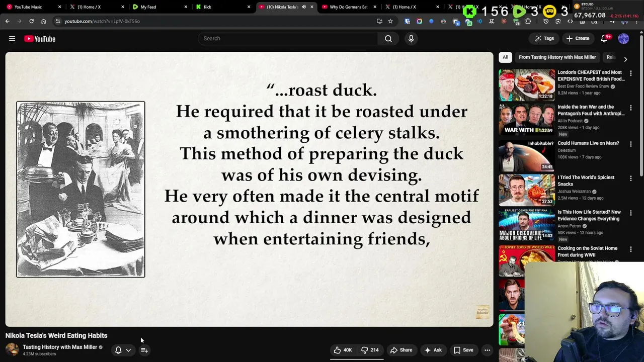Image resolution: width=644 pixels, height=362 pixels.
Task: Open more actions menu below video
Action: tap(487, 350)
